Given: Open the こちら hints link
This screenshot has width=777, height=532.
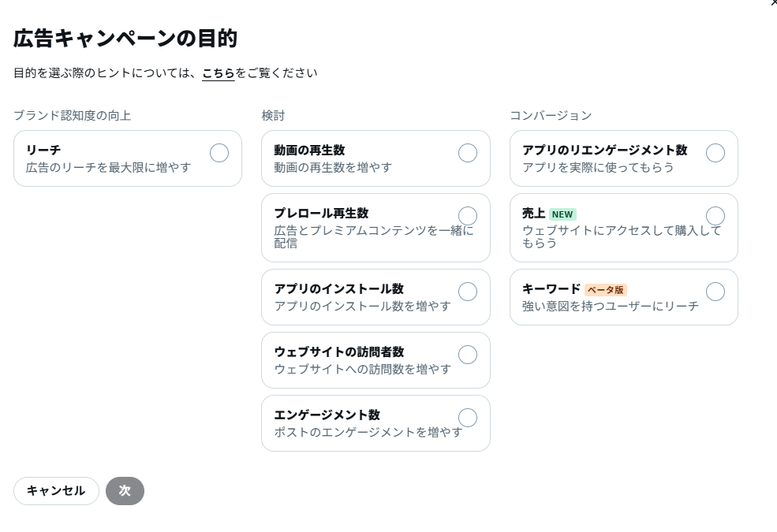Looking at the screenshot, I should 218,73.
